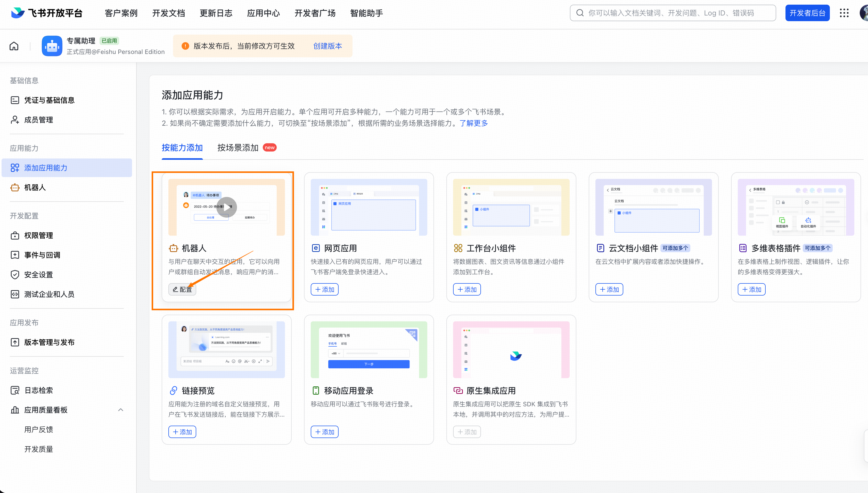Click the home icon in breadcrumb bar
This screenshot has width=868, height=493.
point(14,46)
